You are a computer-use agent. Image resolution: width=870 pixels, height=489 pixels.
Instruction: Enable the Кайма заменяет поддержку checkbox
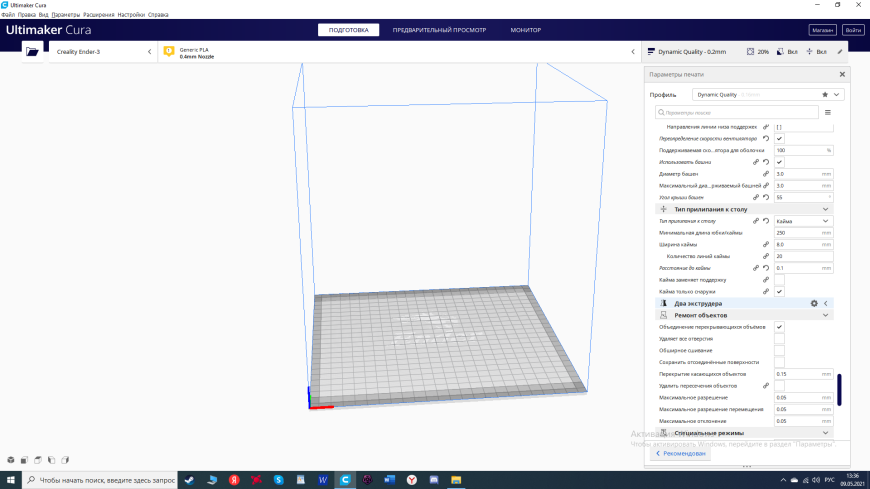780,280
